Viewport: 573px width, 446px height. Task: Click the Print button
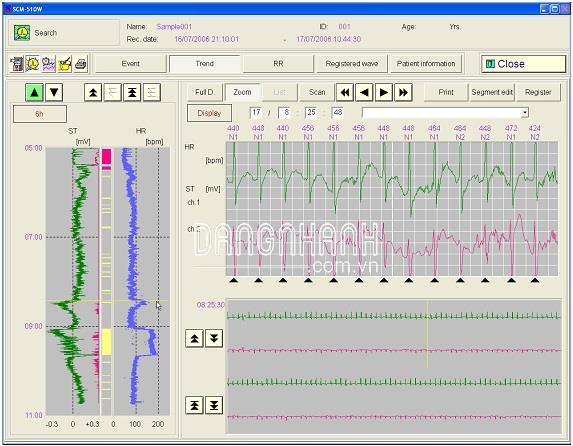(446, 92)
